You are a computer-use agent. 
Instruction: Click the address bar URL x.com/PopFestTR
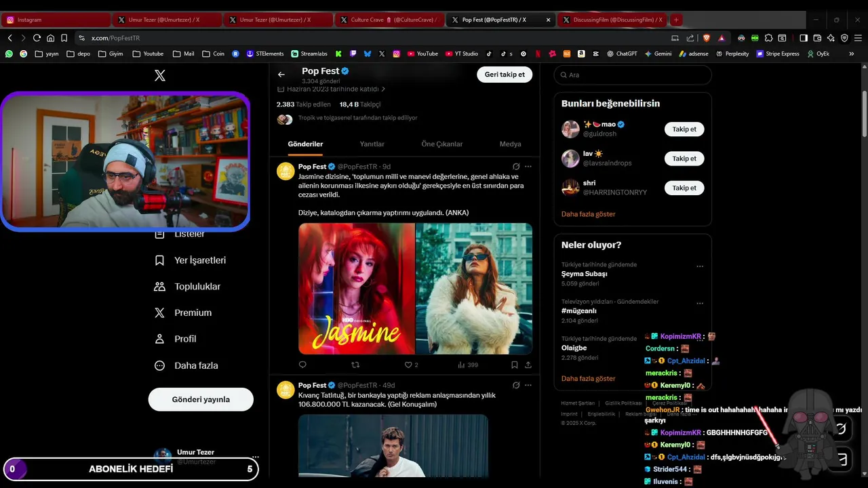[115, 38]
